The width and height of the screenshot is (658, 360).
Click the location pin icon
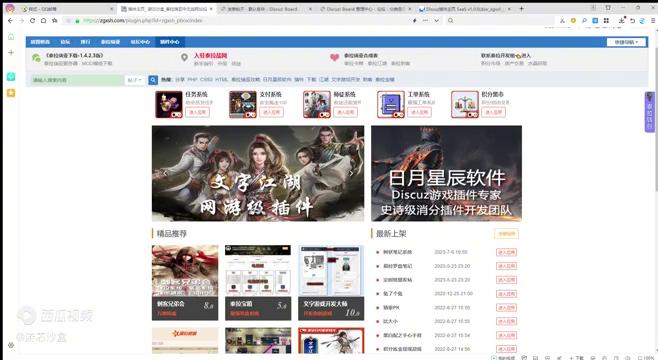pyautogui.click(x=184, y=58)
